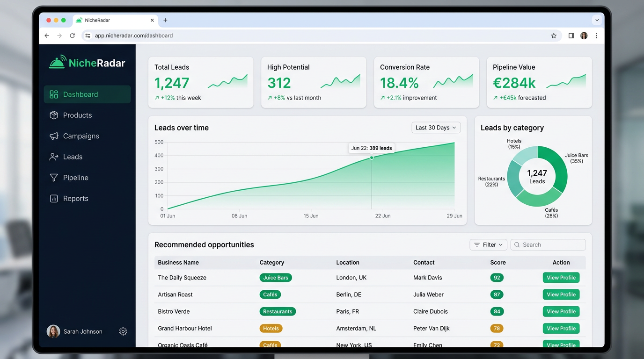This screenshot has width=644, height=359.
Task: Click the Pipeline Value €284k
Action: [x=514, y=83]
